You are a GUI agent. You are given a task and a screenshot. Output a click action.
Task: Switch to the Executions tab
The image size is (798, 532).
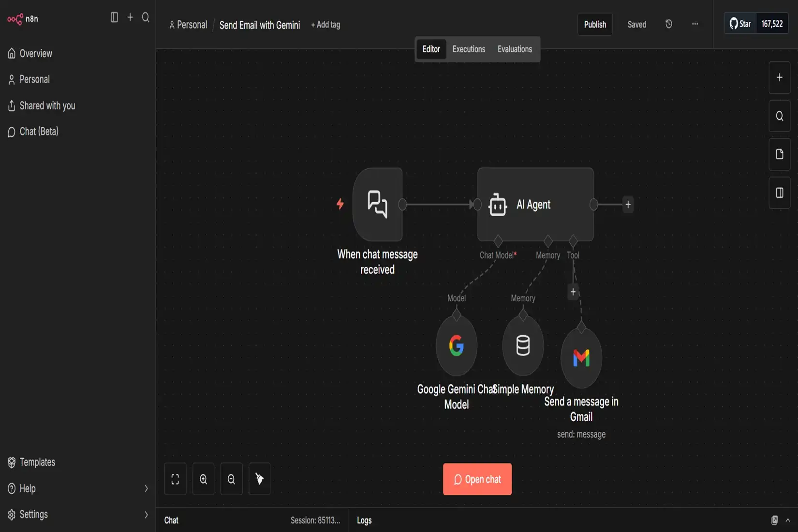pos(468,49)
